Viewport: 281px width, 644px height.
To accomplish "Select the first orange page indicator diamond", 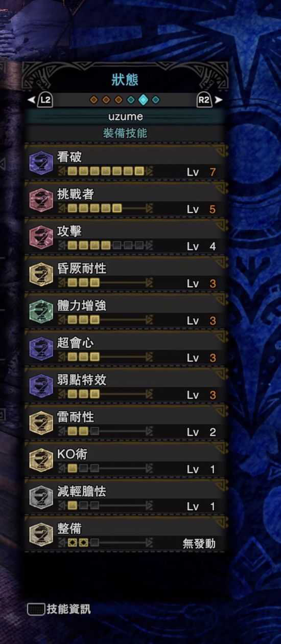I will [93, 100].
